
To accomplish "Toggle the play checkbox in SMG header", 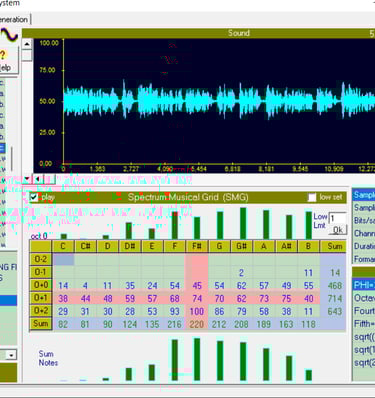I will [34, 197].
